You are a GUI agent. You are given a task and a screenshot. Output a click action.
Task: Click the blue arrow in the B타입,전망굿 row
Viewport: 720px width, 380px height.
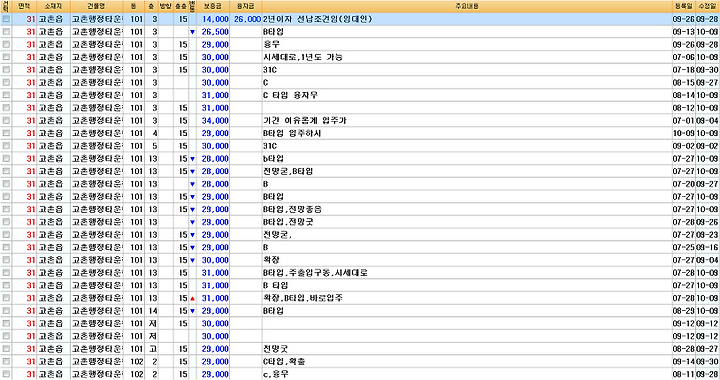(x=192, y=222)
